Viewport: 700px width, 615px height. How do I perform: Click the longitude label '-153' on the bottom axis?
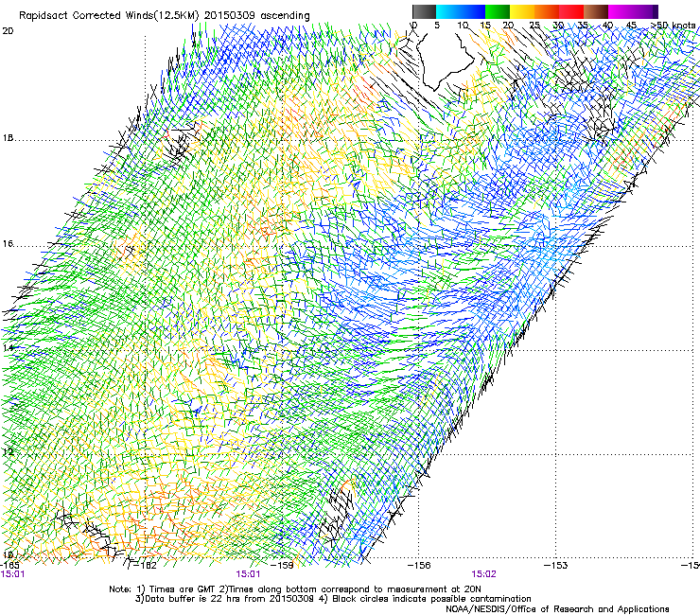coord(556,566)
